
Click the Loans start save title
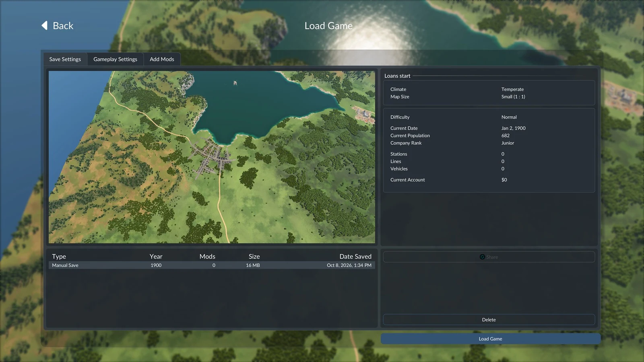[397, 76]
